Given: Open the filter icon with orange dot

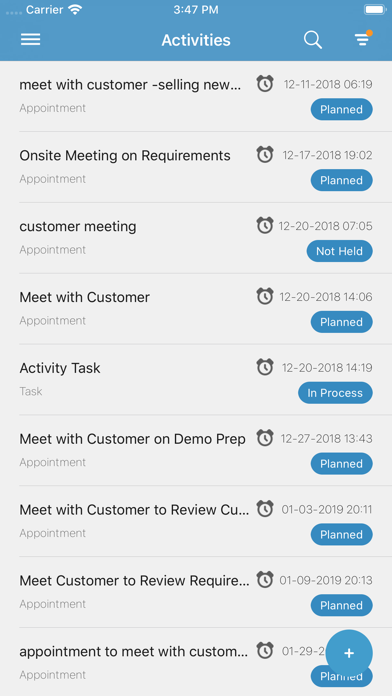Looking at the screenshot, I should point(363,39).
